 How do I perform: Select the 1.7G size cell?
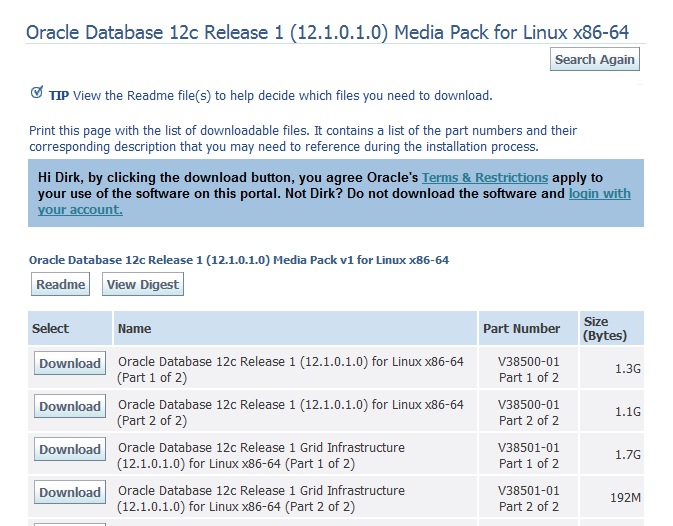(x=612, y=454)
